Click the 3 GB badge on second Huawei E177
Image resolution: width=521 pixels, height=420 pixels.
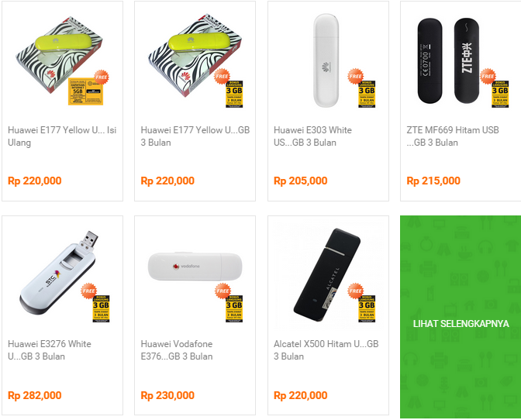point(234,94)
